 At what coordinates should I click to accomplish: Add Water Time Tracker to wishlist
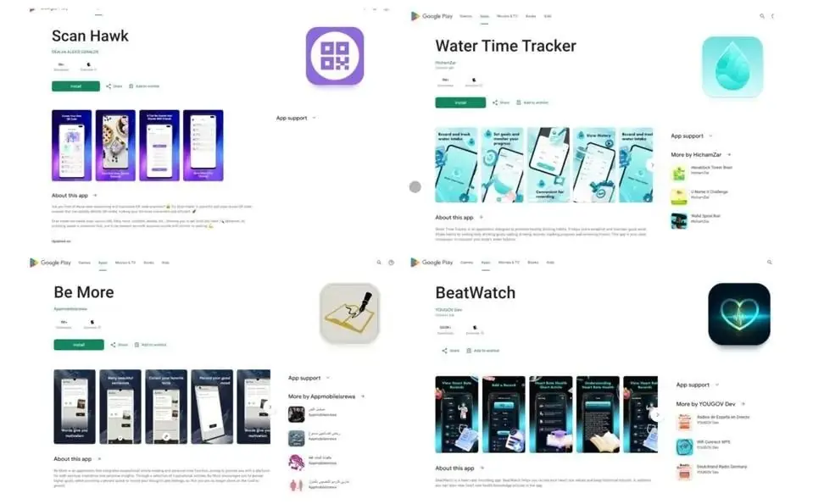pos(532,102)
